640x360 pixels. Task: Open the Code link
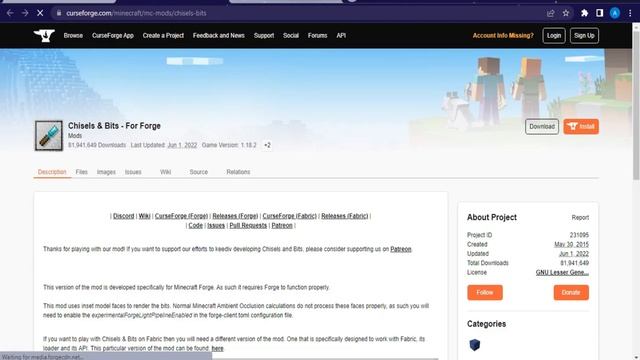click(196, 225)
